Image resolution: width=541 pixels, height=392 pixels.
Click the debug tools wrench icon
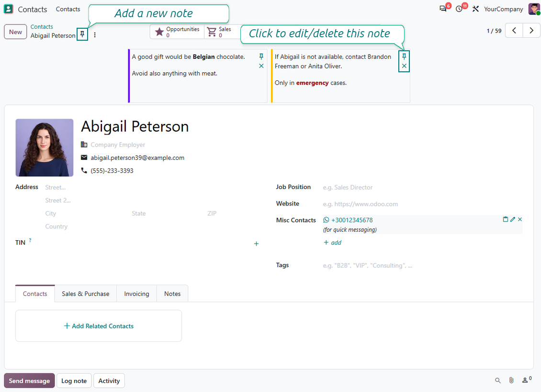click(x=475, y=9)
